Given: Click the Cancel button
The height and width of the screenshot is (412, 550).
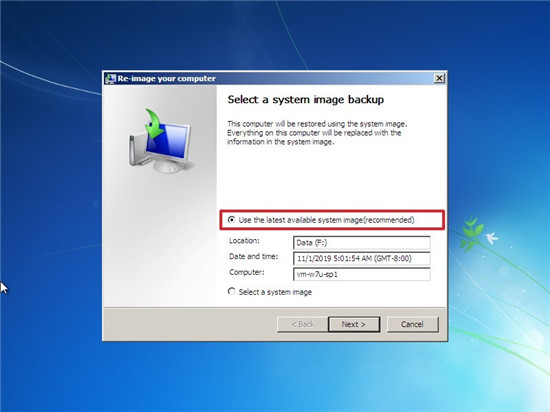Looking at the screenshot, I should click(412, 324).
